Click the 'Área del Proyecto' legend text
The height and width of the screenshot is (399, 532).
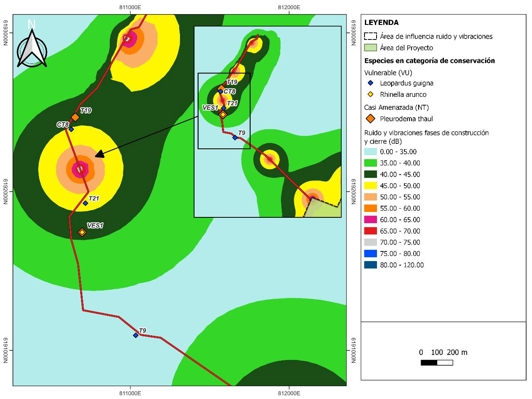click(406, 48)
